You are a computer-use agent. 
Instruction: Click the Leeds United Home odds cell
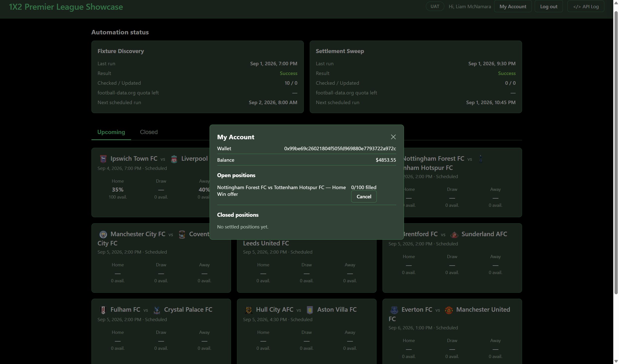pos(263,273)
